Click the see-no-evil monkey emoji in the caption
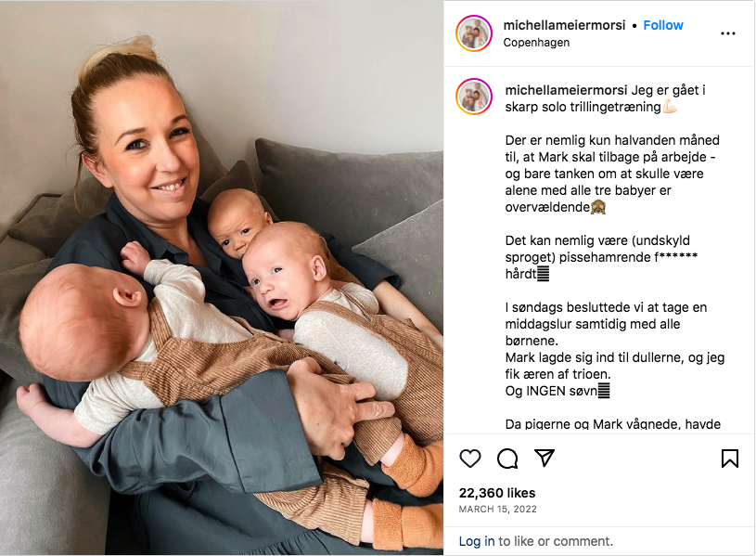 point(598,207)
